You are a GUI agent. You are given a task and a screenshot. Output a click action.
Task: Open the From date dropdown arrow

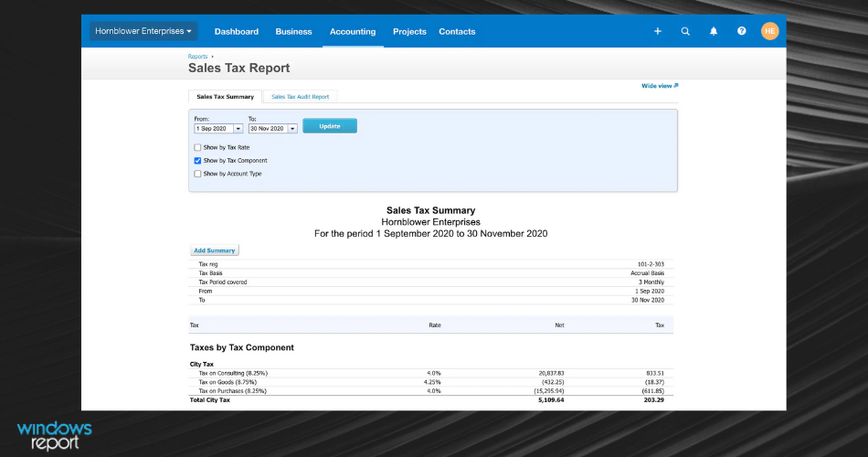(x=238, y=129)
